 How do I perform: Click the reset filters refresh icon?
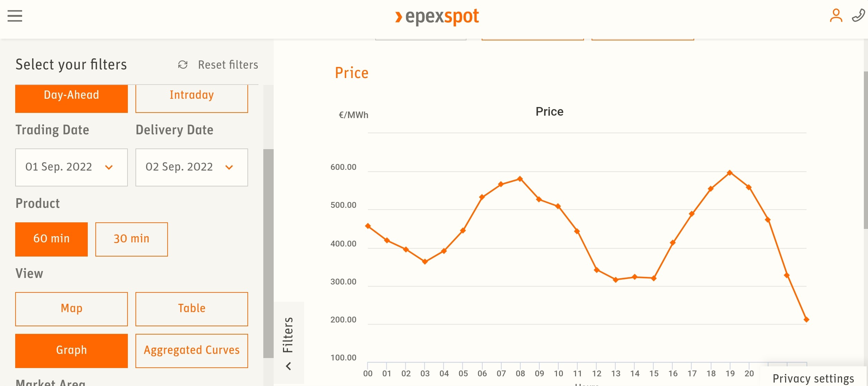[183, 65]
